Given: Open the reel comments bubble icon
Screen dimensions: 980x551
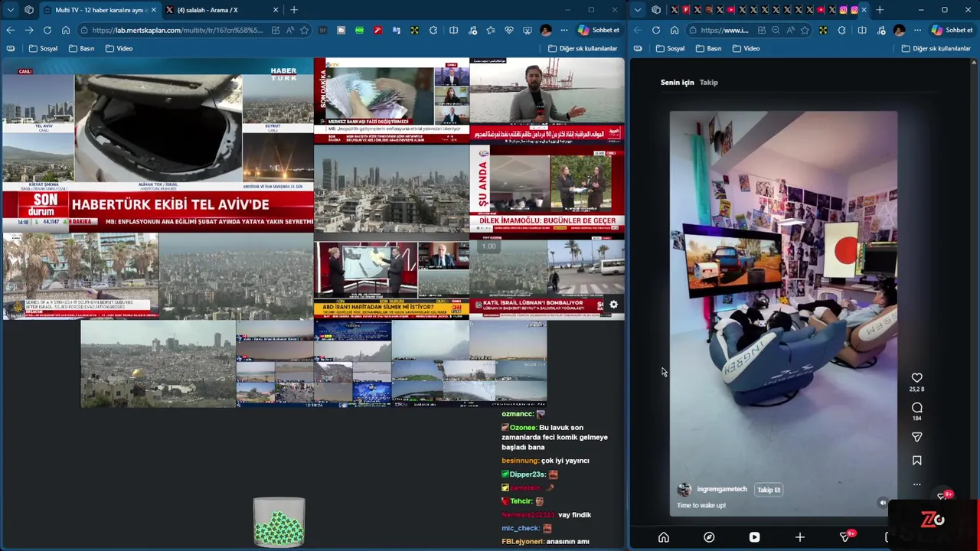Looking at the screenshot, I should pyautogui.click(x=916, y=407).
